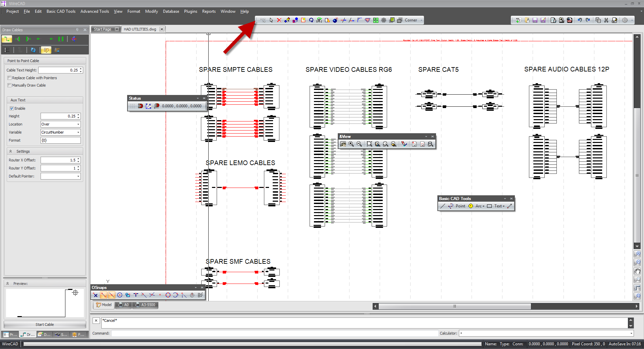Open the Database menu
This screenshot has height=349, width=644.
171,11
